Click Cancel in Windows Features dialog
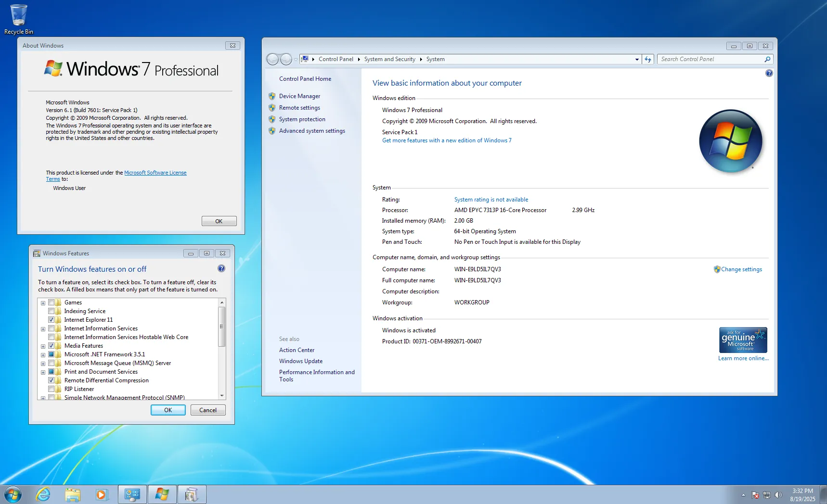Image resolution: width=827 pixels, height=504 pixels. point(208,410)
